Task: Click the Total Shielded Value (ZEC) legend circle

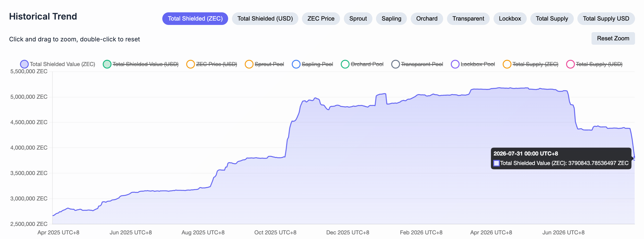Action: tap(24, 64)
